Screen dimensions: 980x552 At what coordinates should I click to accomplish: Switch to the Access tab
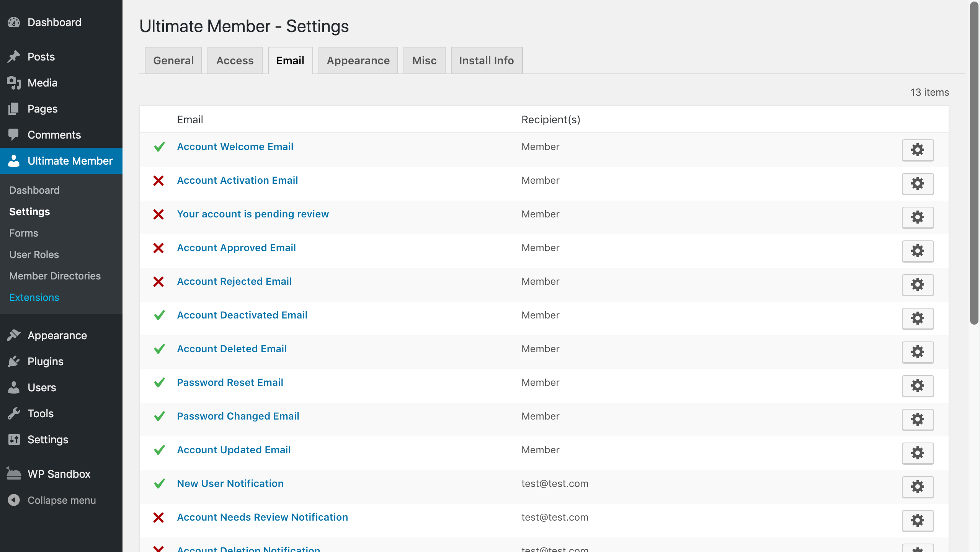coord(235,60)
